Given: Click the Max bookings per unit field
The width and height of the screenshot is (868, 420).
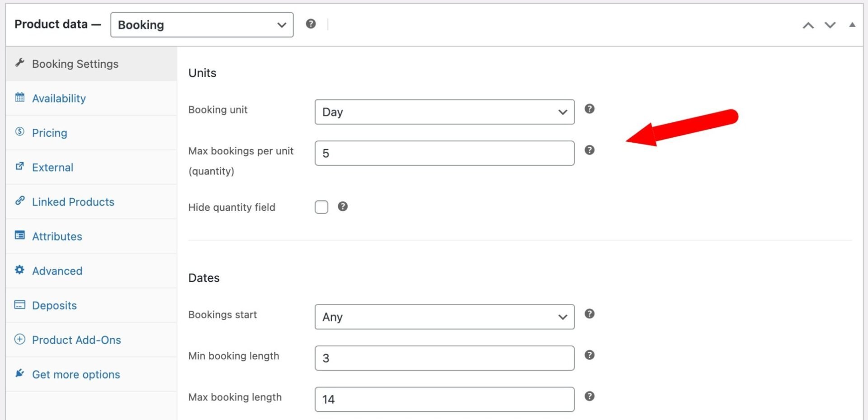Looking at the screenshot, I should tap(444, 154).
